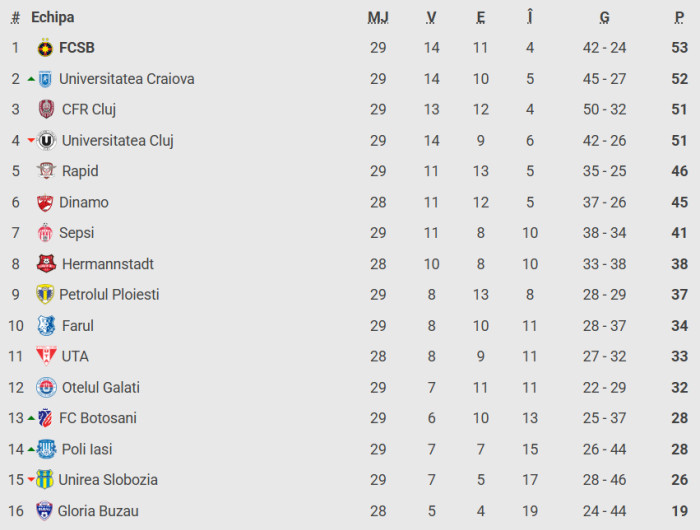
Task: Open the Gloria Buzau team page
Action: [98, 511]
